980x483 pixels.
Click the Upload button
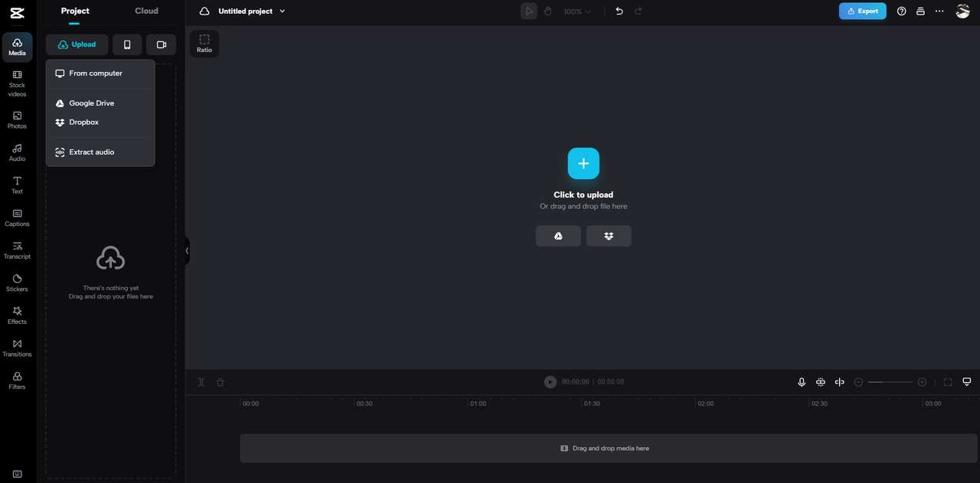pyautogui.click(x=77, y=44)
